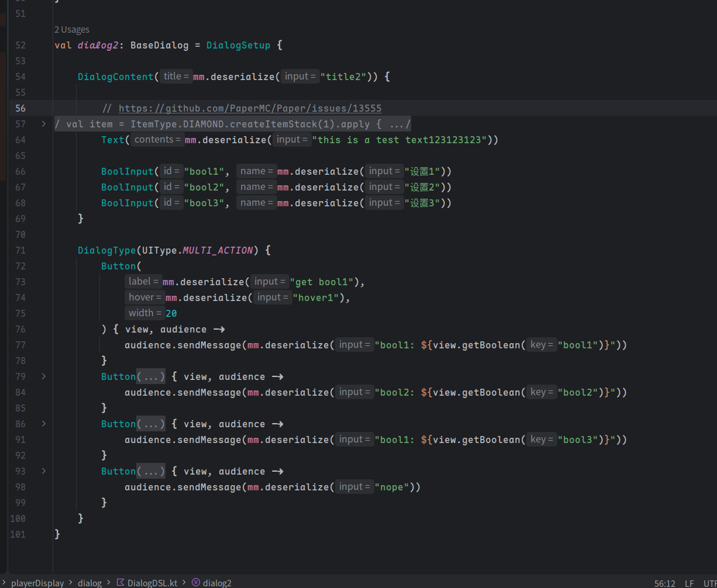Unfold the Button(...) arguments on line 86
The image size is (717, 588).
(x=151, y=424)
